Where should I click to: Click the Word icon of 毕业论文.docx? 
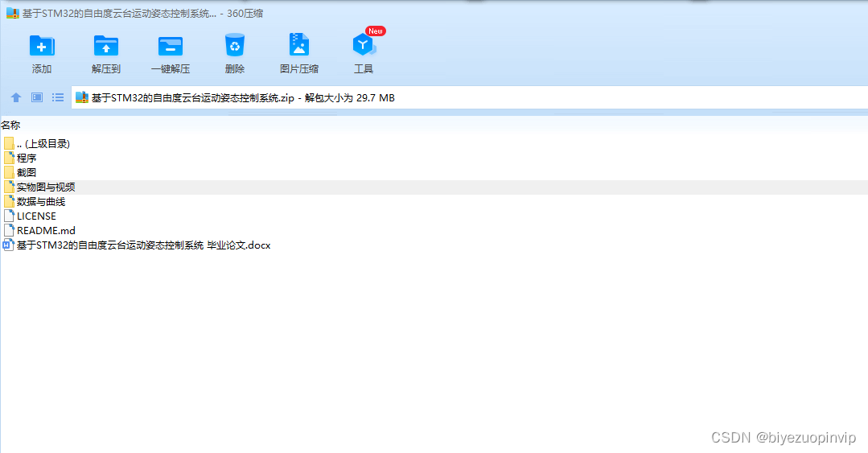point(8,245)
